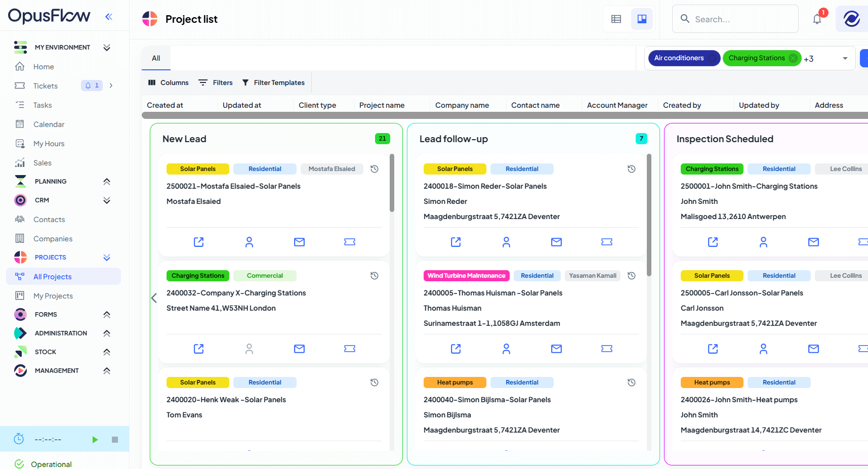Send email from 2400032 Company X card
The image size is (868, 469).
(x=300, y=349)
